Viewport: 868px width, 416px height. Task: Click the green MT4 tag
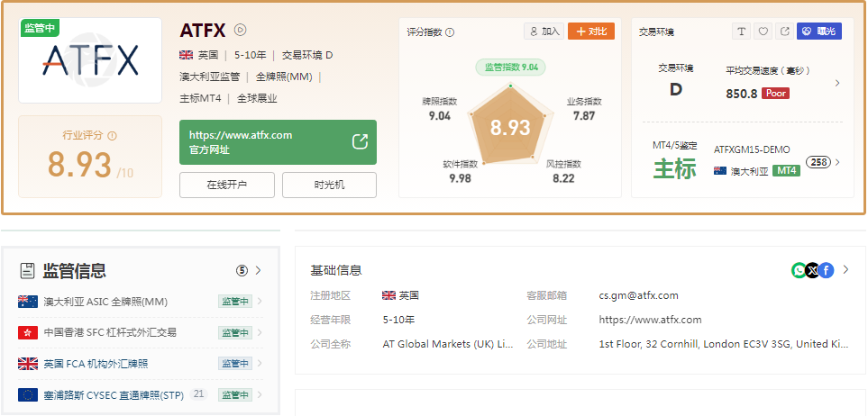(x=787, y=170)
